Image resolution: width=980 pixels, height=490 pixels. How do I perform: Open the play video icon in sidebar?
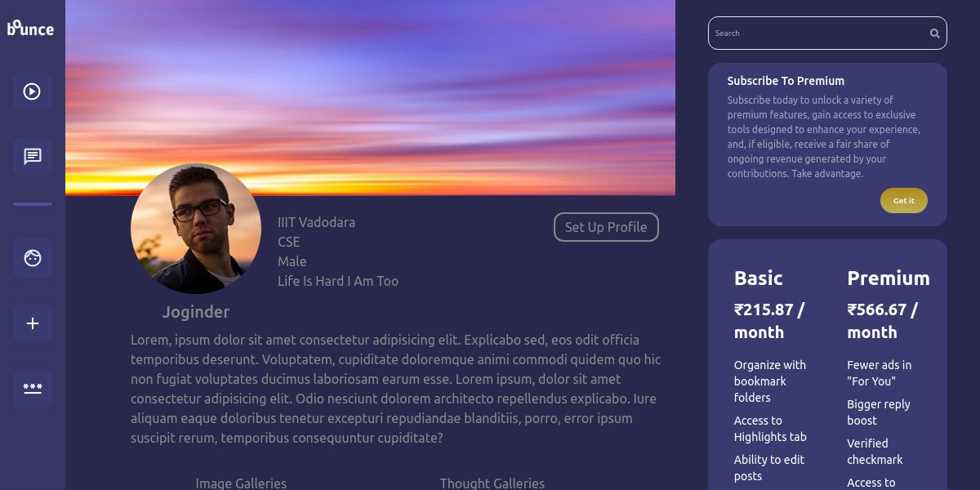click(33, 91)
